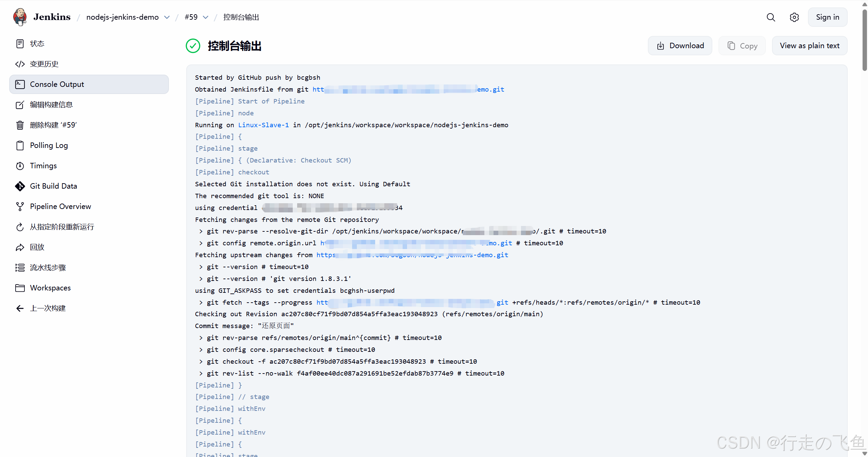Open Polling Log from the sidebar

click(89, 146)
